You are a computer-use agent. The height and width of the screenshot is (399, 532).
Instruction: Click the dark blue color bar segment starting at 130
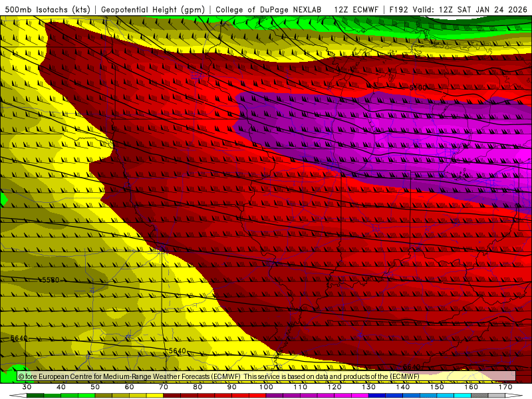coord(377,396)
